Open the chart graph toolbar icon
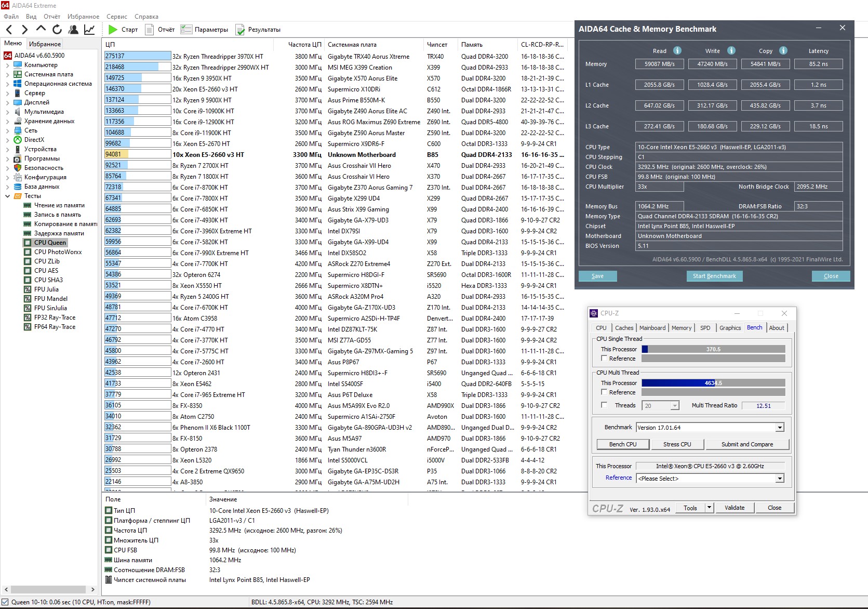 (x=89, y=30)
